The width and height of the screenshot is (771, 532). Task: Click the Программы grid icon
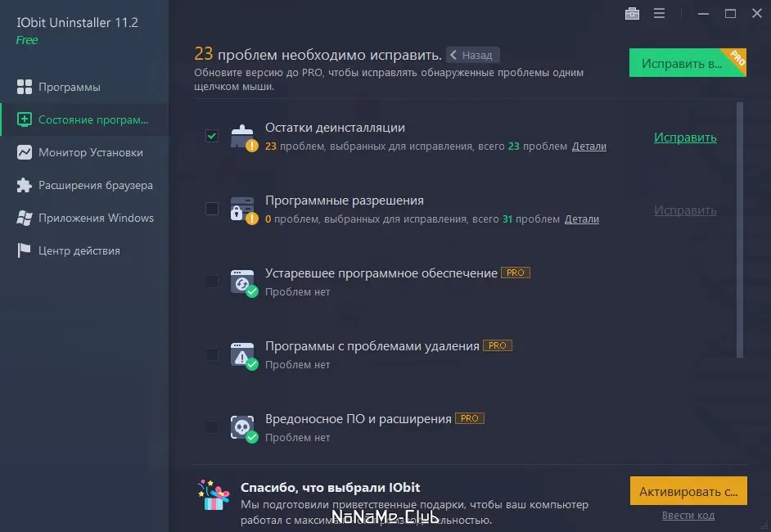point(24,87)
